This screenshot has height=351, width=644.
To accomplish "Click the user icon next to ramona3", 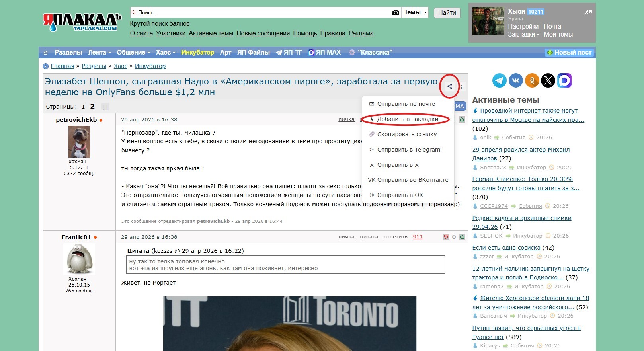I will [475, 287].
